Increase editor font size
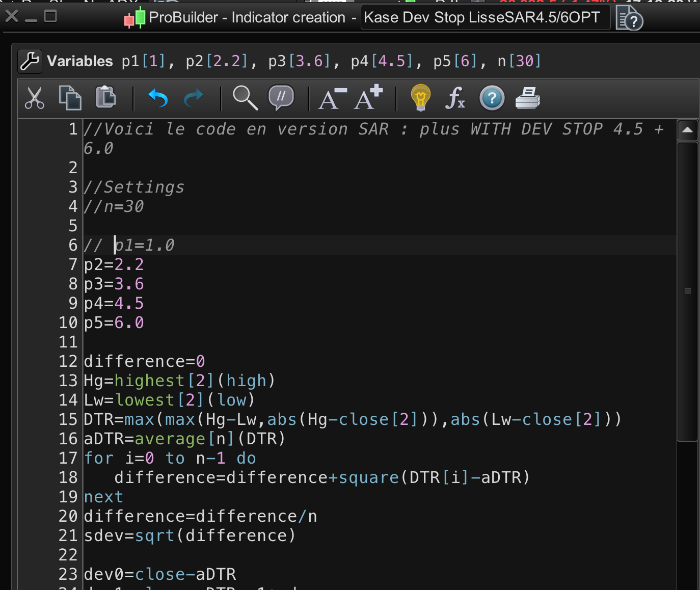Image resolution: width=700 pixels, height=590 pixels. click(369, 97)
